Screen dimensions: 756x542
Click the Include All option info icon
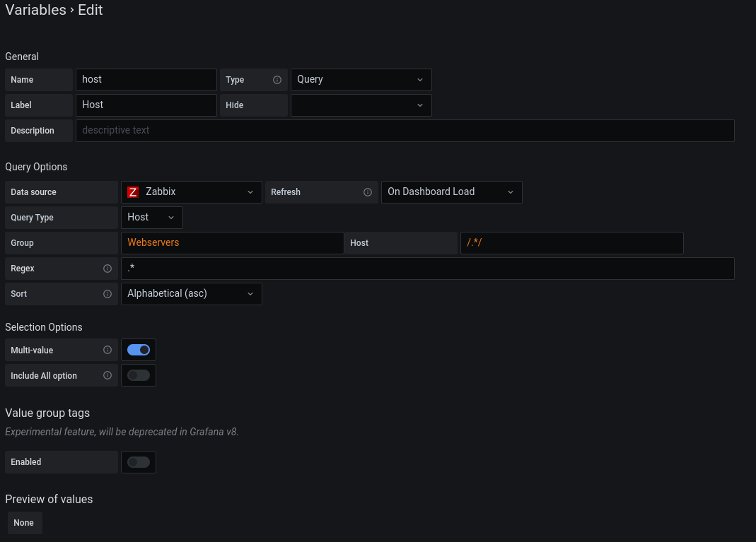[x=107, y=375]
